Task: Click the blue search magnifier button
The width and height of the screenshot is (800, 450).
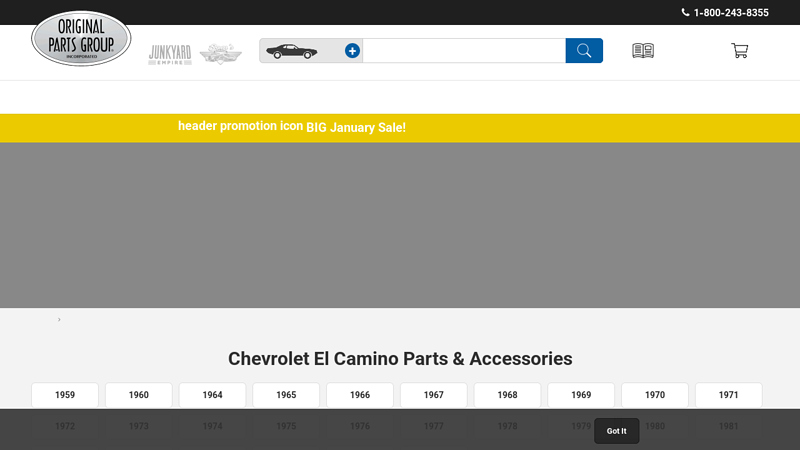Action: coord(584,51)
